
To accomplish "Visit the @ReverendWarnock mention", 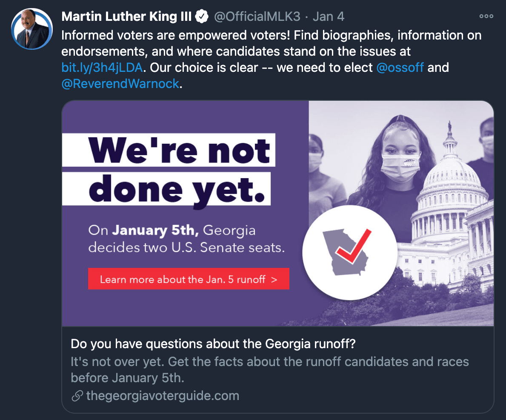I will 120,84.
